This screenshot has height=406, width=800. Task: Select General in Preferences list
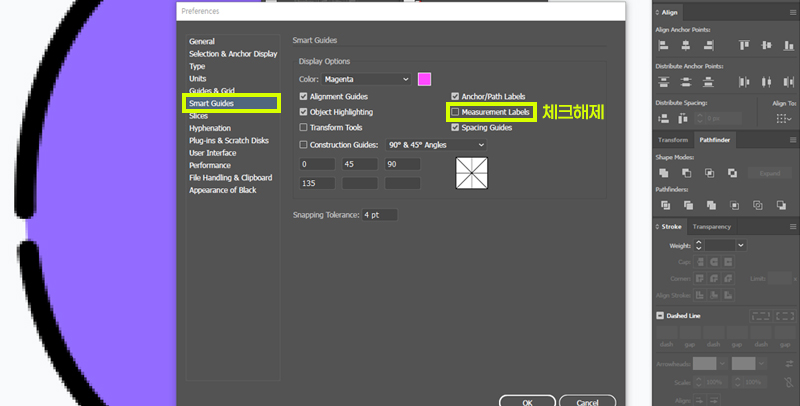(x=202, y=41)
